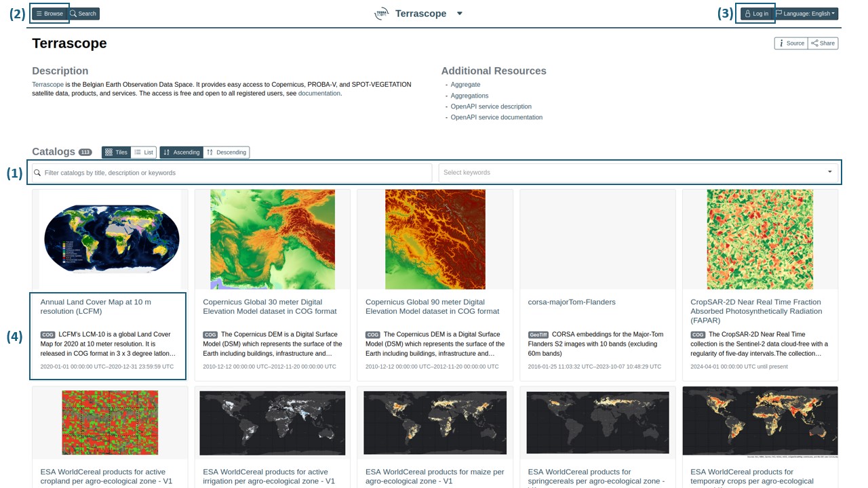
Task: Open the Aggregations resource link
Action: click(x=469, y=96)
